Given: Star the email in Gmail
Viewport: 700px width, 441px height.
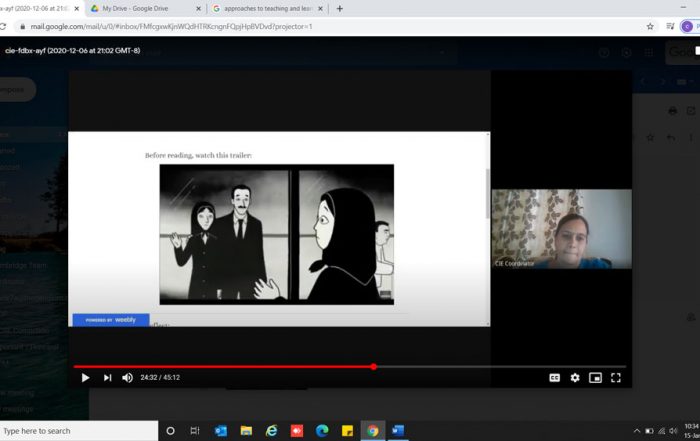Looking at the screenshot, I should click(x=650, y=137).
